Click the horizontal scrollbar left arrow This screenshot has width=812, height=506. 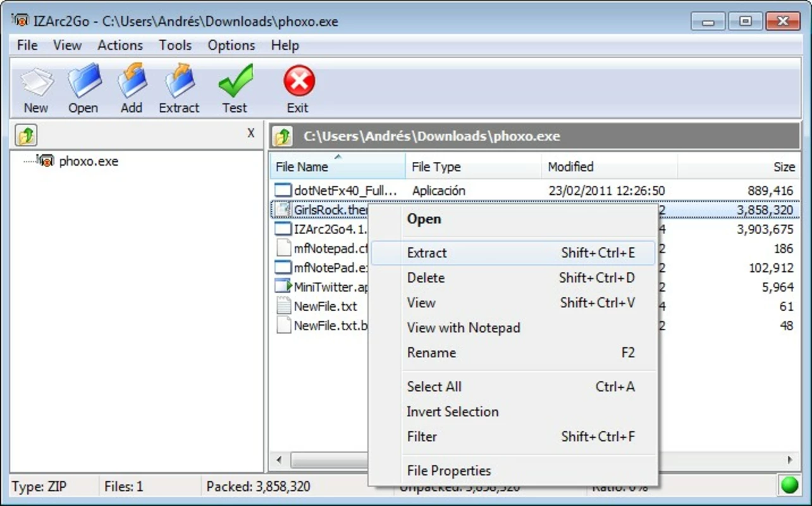coord(278,460)
